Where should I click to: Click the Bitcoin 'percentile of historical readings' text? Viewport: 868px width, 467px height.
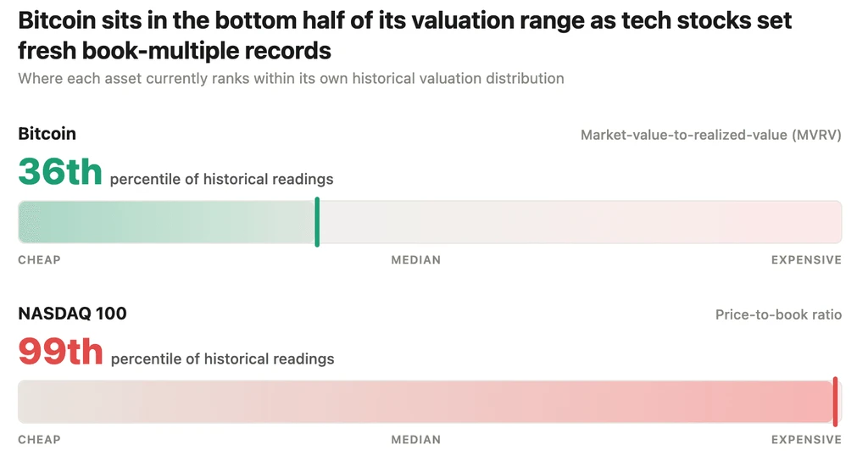(221, 180)
